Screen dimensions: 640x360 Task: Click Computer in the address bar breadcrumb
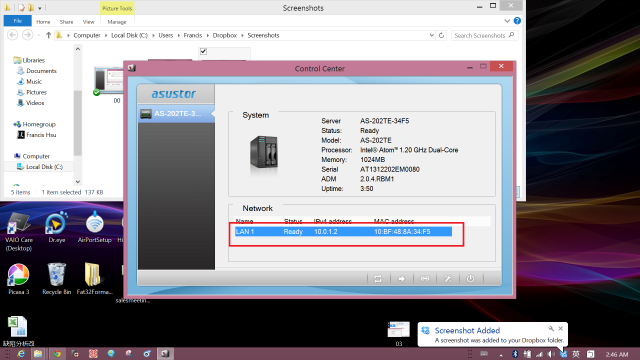tap(87, 36)
